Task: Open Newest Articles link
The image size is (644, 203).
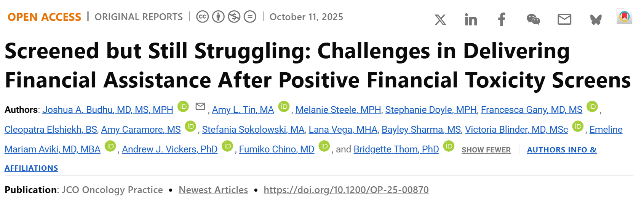Action: (x=213, y=190)
